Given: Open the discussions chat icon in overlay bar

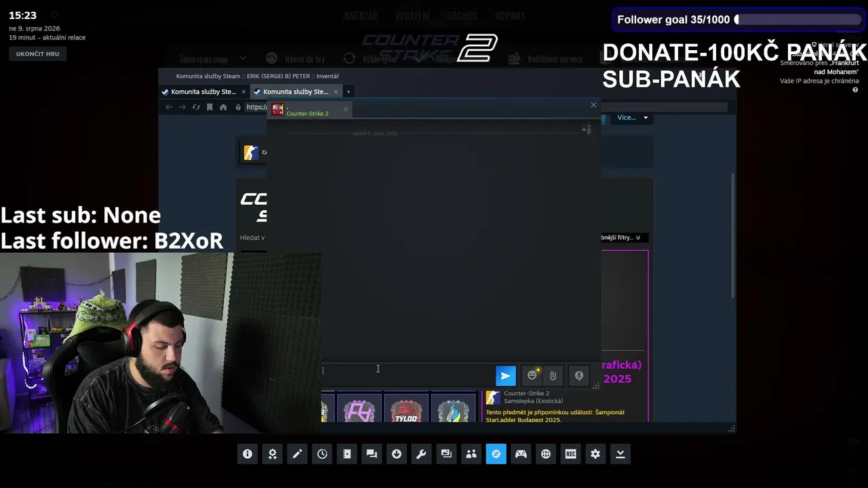Looking at the screenshot, I should click(x=372, y=454).
